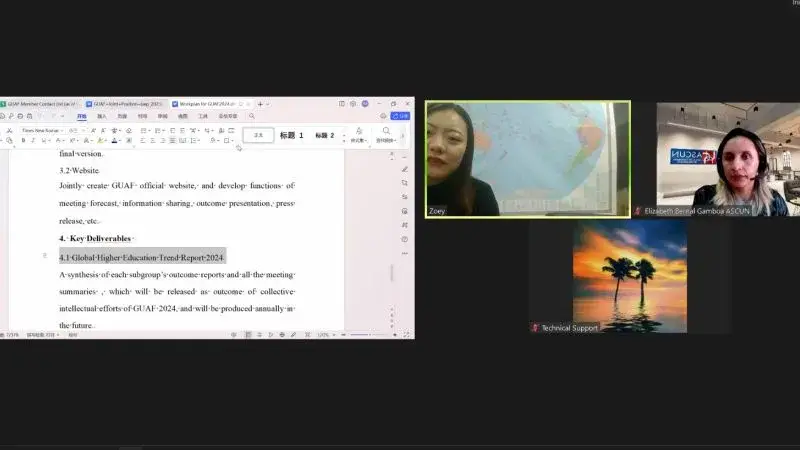Expand the styles gallery arrows
Screen dimensions: 800x450
tap(344, 138)
